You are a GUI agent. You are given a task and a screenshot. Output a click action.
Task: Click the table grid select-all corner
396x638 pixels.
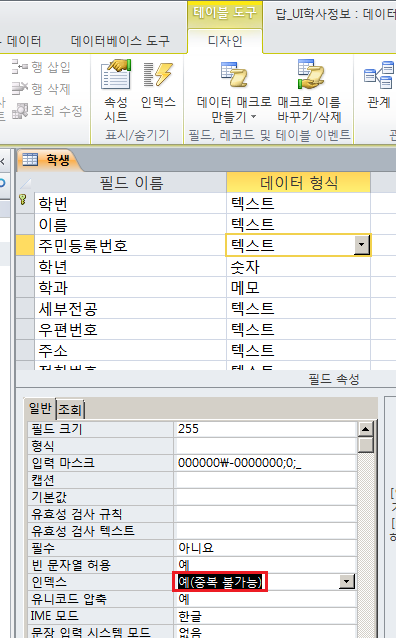pos(25,182)
